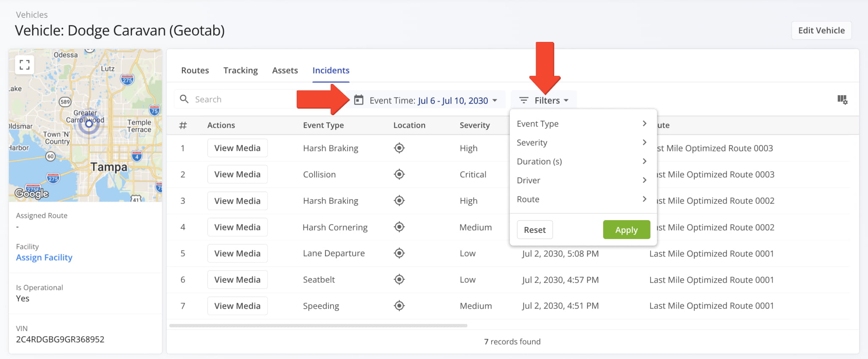Click the Critical severity cell

473,174
